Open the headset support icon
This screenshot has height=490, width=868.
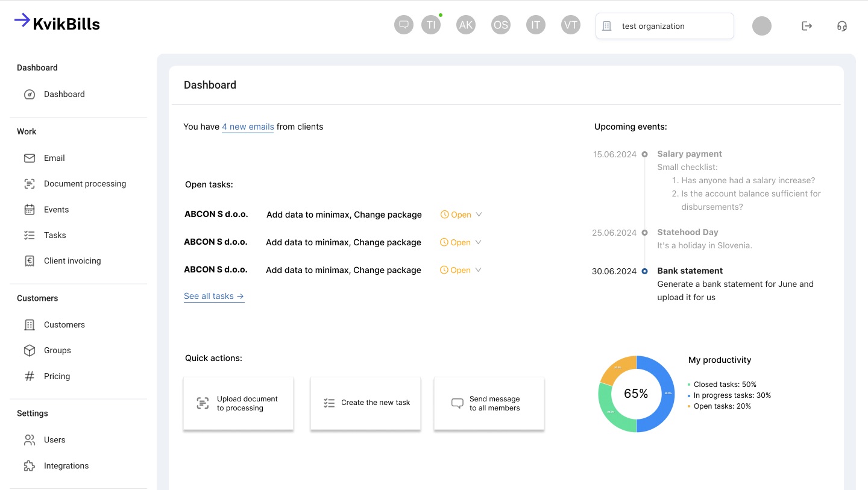click(x=842, y=26)
